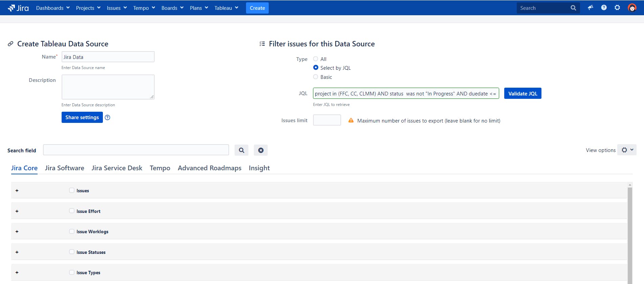Switch to the Jira Service Desk tab
This screenshot has width=644, height=284.
(117, 168)
